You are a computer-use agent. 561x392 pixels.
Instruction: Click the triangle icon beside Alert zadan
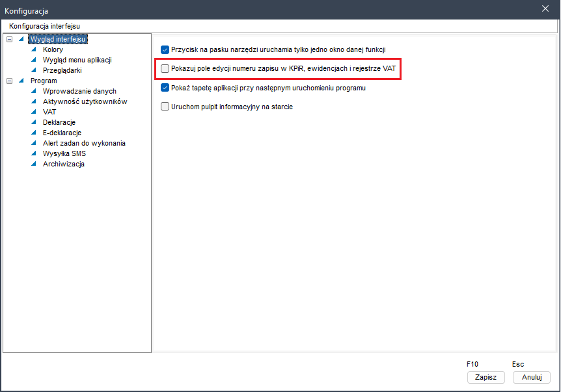34,142
